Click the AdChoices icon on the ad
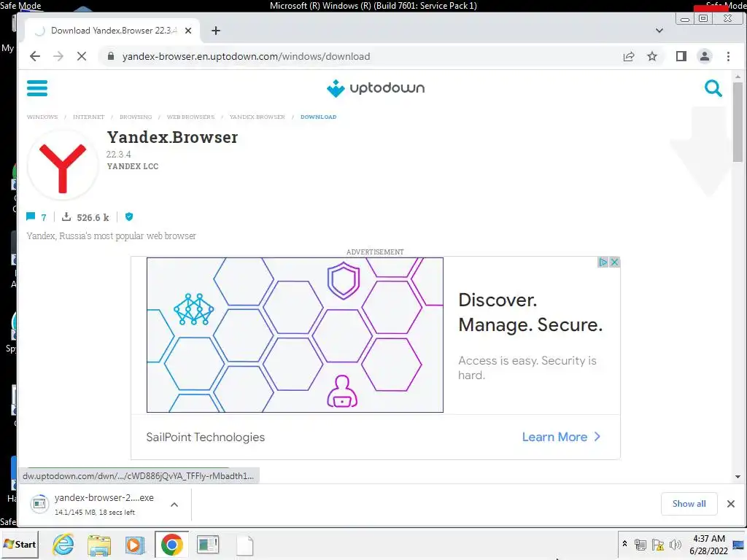 (x=603, y=262)
